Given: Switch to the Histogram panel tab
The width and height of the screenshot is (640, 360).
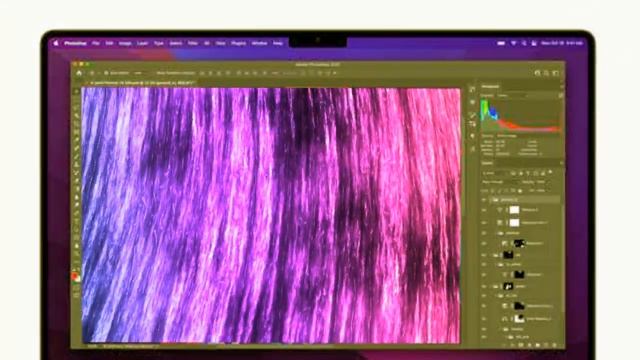Looking at the screenshot, I should point(490,87).
